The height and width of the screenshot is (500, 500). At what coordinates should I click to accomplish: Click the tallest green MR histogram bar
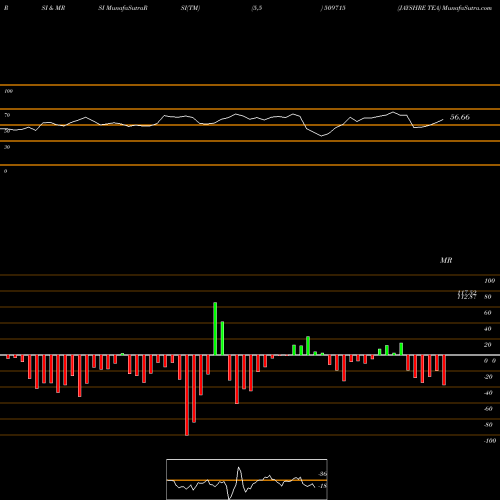point(215,329)
